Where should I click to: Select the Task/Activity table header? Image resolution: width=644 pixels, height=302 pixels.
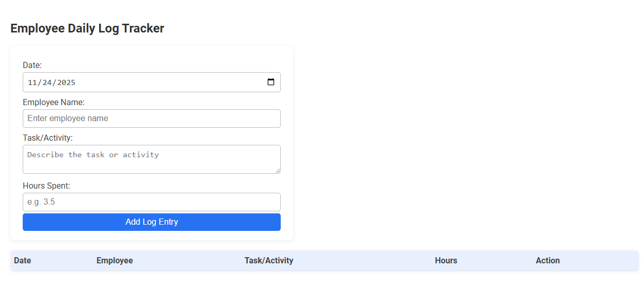pos(269,260)
